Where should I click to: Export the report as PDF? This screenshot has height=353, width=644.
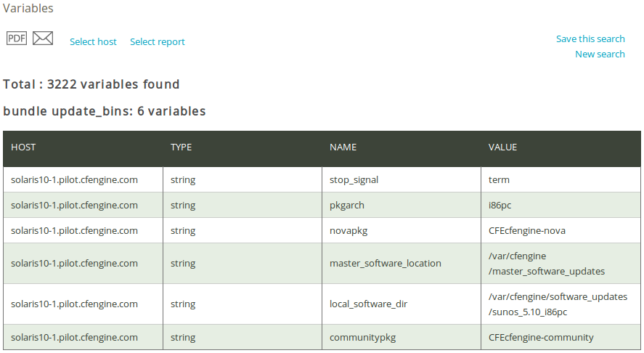click(17, 38)
